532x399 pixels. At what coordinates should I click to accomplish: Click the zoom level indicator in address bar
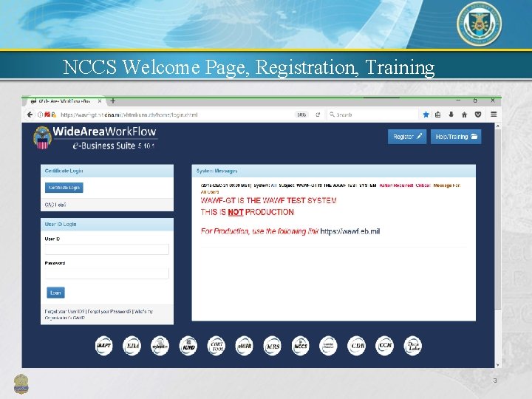[x=301, y=115]
